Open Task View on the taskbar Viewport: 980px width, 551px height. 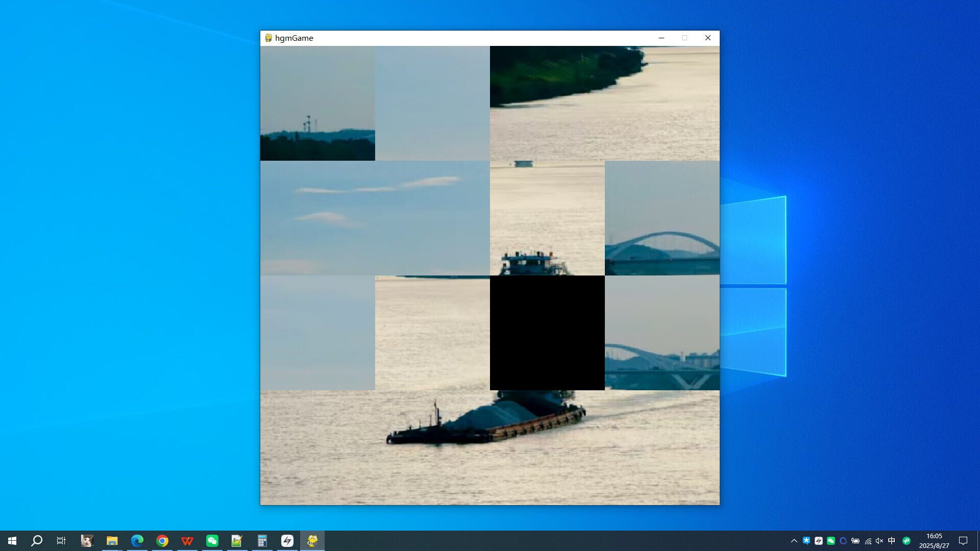pyautogui.click(x=60, y=541)
